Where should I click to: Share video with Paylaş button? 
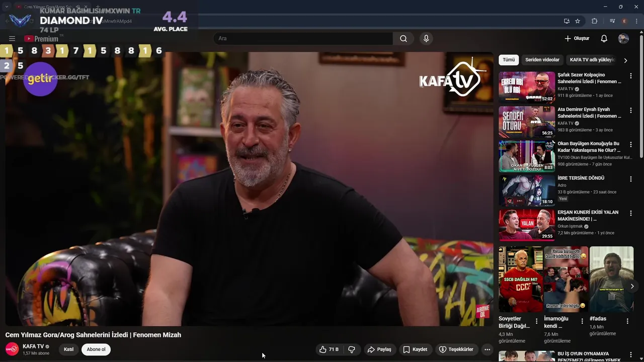coord(379,349)
